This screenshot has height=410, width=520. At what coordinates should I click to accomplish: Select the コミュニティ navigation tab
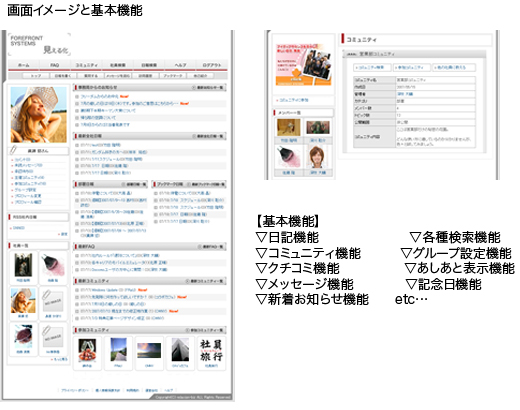[x=86, y=65]
